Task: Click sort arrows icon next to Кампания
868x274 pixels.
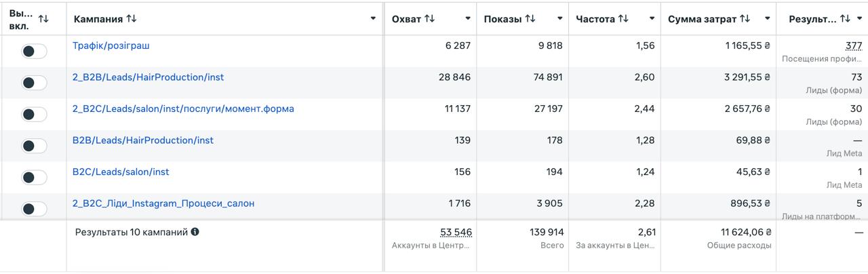Action: tap(131, 19)
